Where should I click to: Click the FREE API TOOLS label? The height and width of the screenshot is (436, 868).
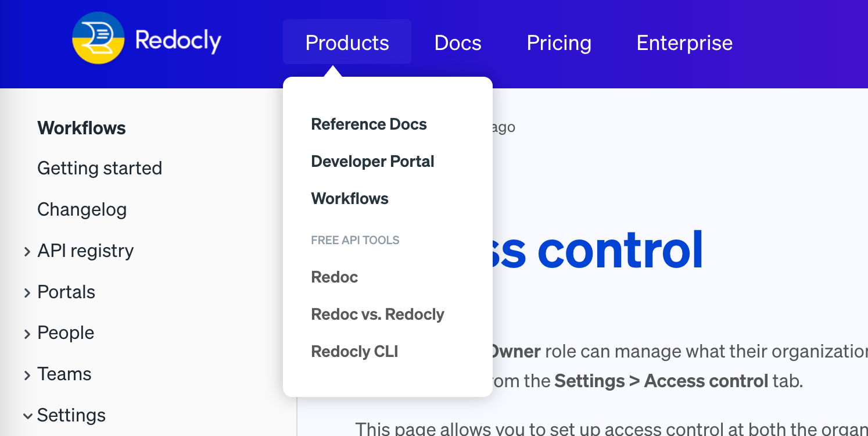tap(355, 240)
